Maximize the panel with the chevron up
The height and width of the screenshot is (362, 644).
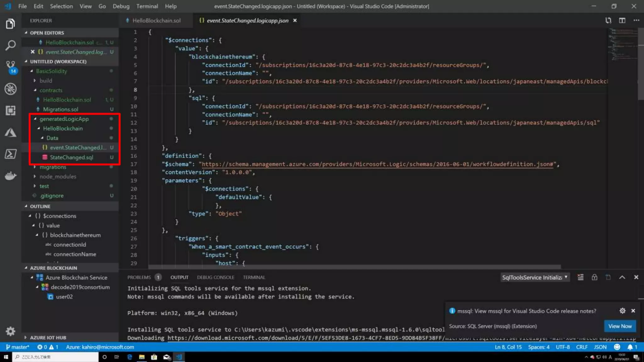(x=622, y=277)
